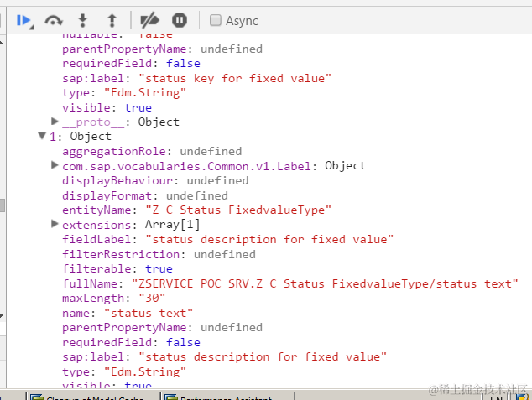
Task: Resume script execution in debugger
Action: coord(24,21)
